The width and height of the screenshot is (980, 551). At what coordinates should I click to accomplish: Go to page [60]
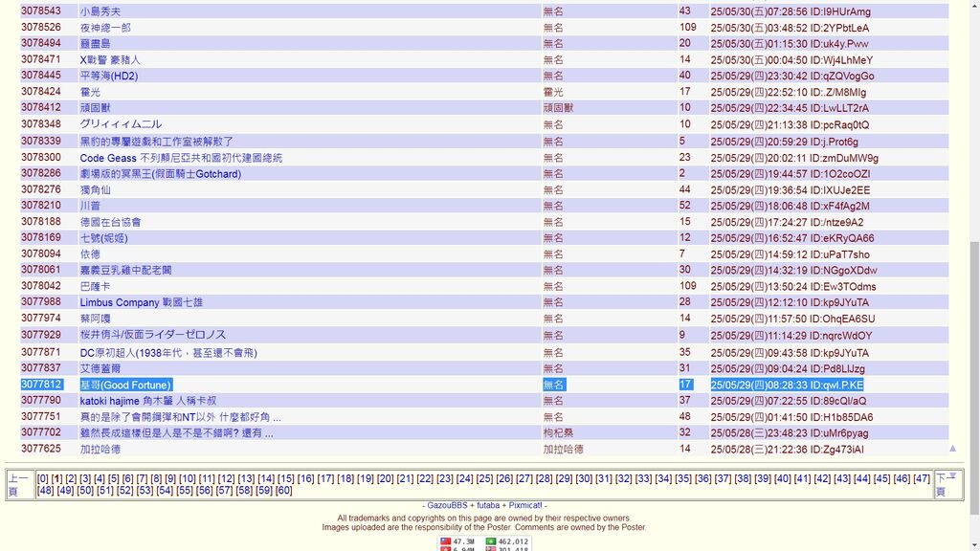[283, 491]
